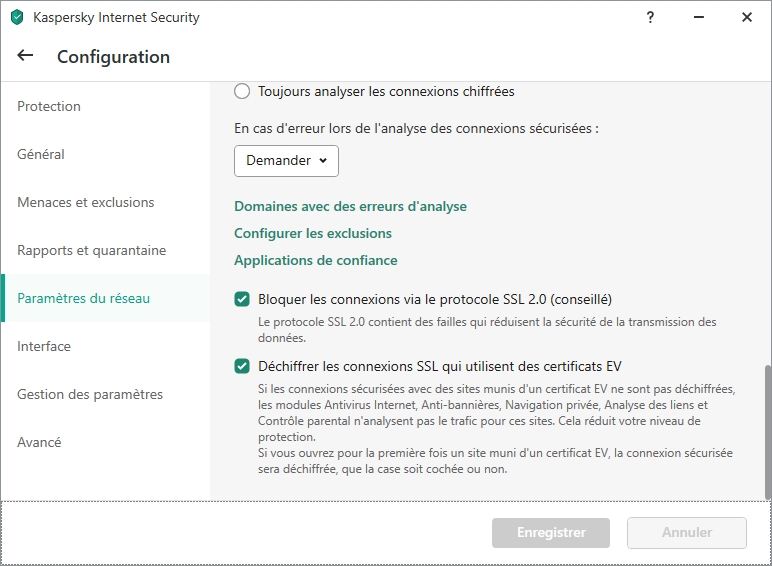The image size is (772, 566).
Task: Go back using the left arrow icon
Action: (25, 56)
